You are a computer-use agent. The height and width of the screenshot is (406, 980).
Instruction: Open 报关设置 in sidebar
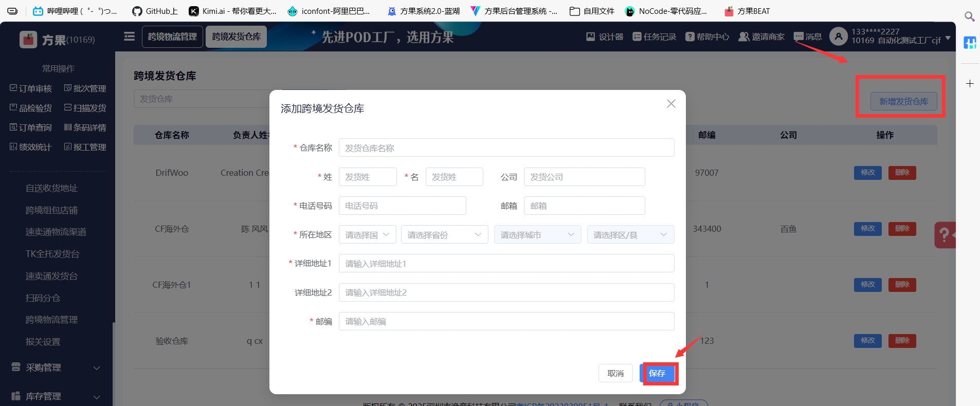(43, 342)
